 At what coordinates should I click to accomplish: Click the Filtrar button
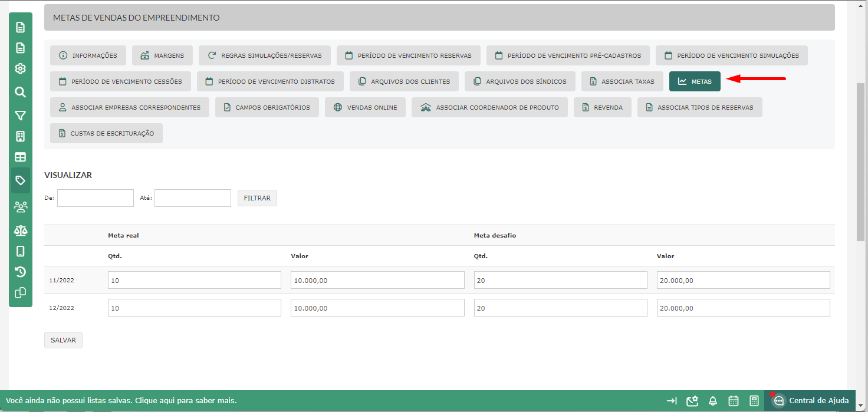tap(257, 198)
